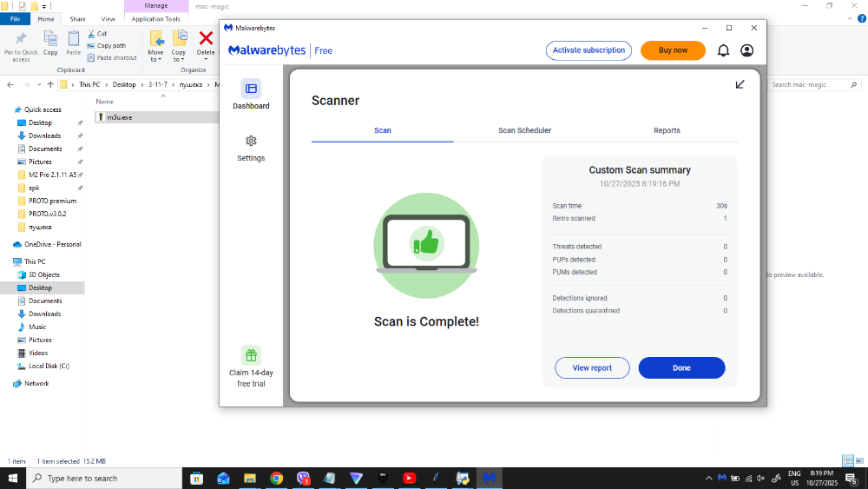Open the Action Center notifications icon

tap(852, 479)
